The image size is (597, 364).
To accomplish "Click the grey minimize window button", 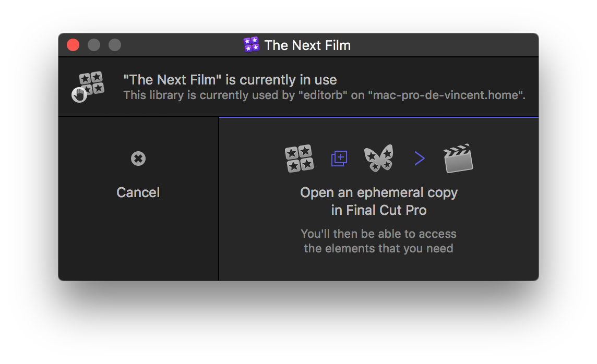I will [94, 45].
